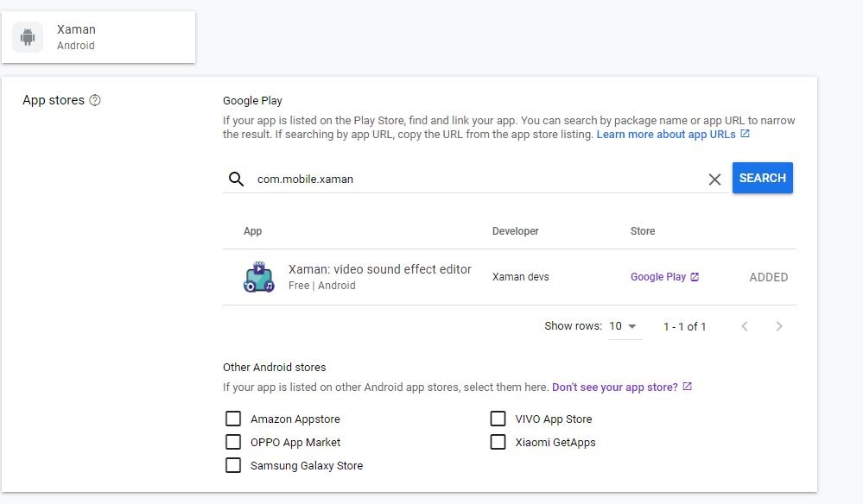
Task: Click the magnifier icon in search field
Action: (x=237, y=180)
